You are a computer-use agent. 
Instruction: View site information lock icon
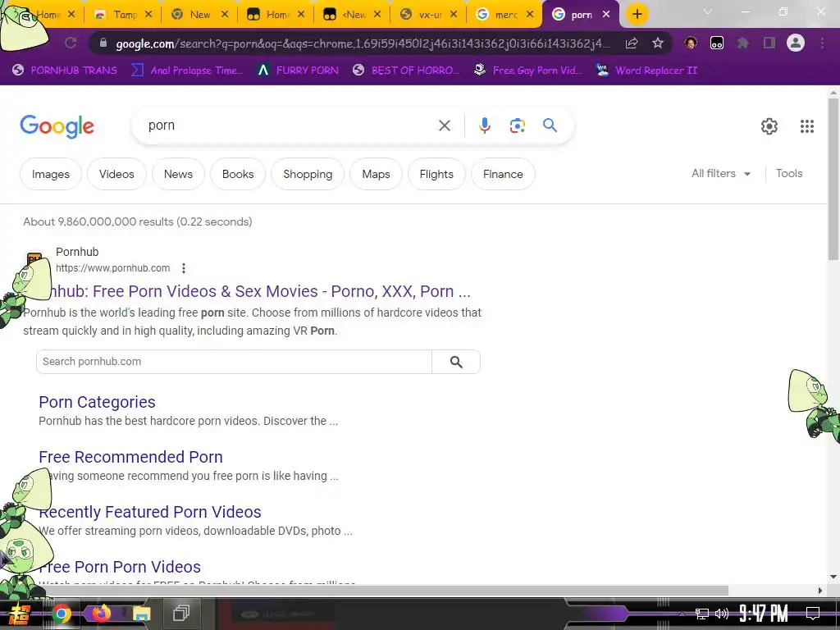coord(103,43)
